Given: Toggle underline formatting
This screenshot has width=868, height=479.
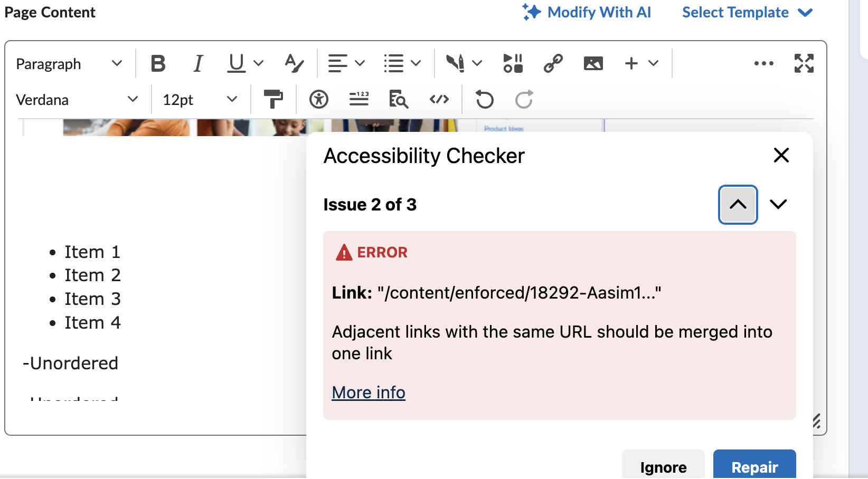Looking at the screenshot, I should [236, 63].
